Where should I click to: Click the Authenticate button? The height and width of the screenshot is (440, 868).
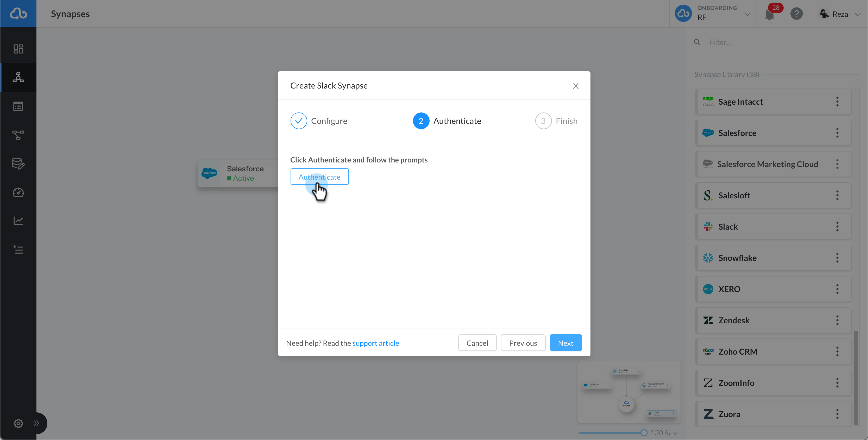click(x=319, y=177)
